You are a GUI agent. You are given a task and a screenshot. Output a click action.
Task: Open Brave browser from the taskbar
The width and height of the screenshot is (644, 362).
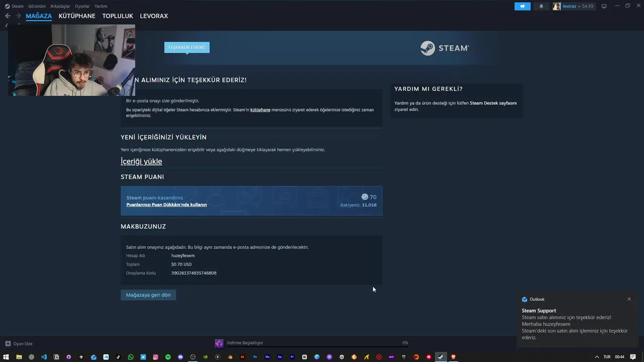pos(453,357)
